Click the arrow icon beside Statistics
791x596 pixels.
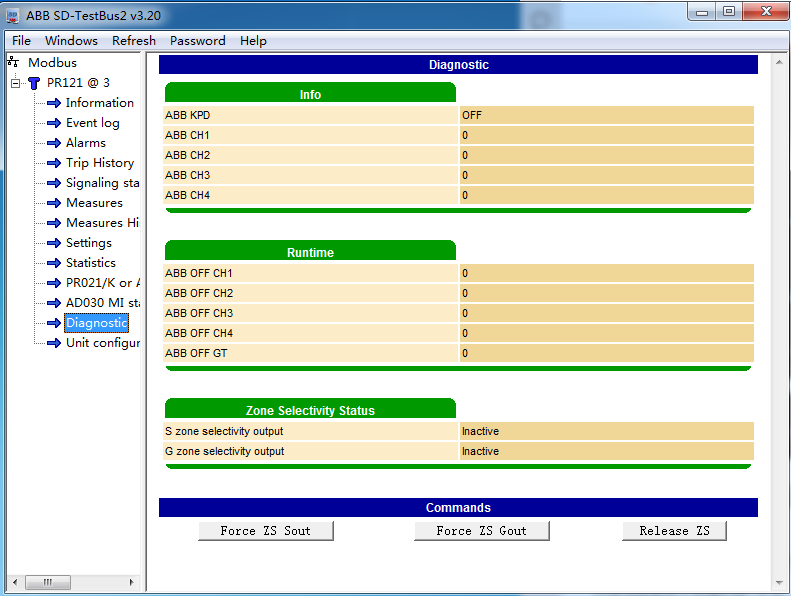(x=54, y=263)
